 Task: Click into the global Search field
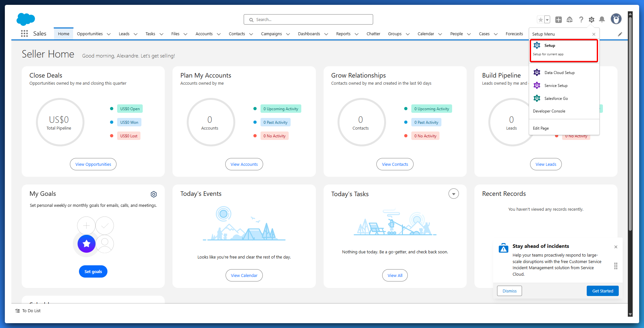click(308, 19)
